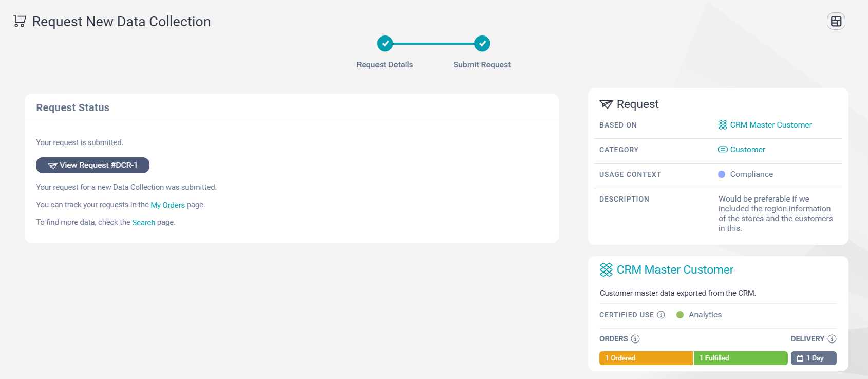
Task: Click the blue Compliance usage context dot
Action: (x=722, y=174)
